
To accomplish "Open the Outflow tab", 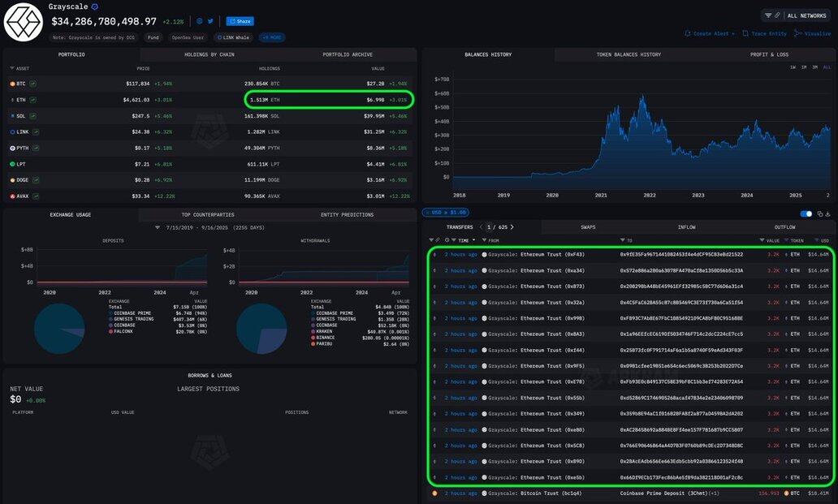I will [784, 227].
